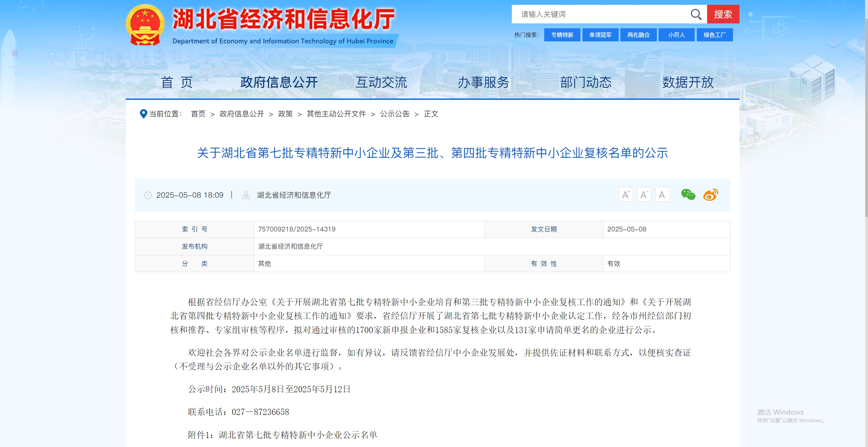Viewport: 868px width, 447px height.
Task: Open the 数据开放 navigation menu
Action: [x=688, y=82]
